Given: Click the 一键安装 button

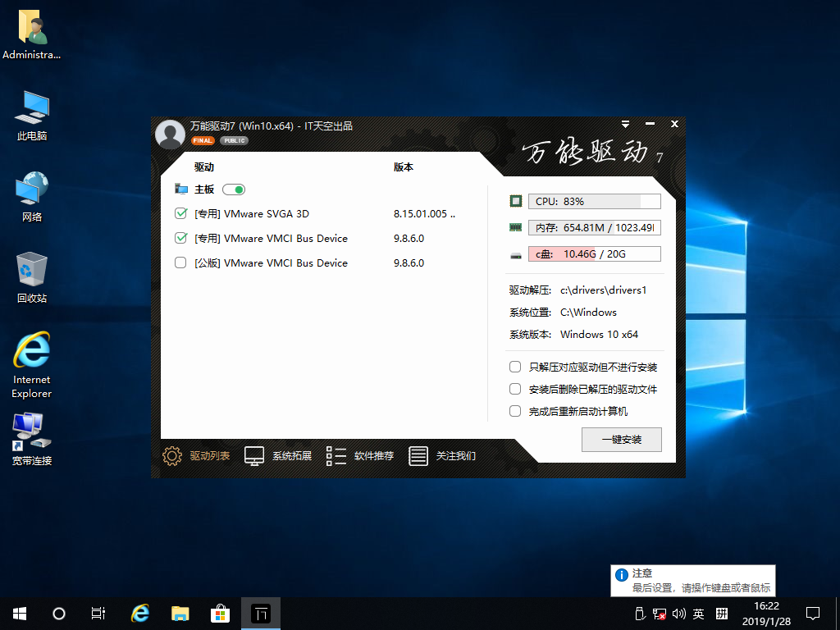Looking at the screenshot, I should pyautogui.click(x=622, y=440).
